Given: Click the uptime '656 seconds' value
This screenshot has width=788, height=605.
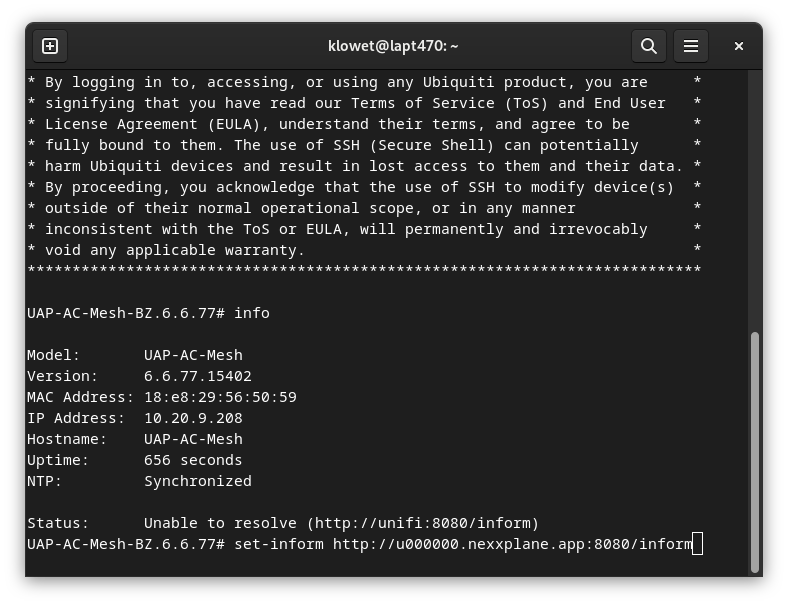Looking at the screenshot, I should [193, 460].
